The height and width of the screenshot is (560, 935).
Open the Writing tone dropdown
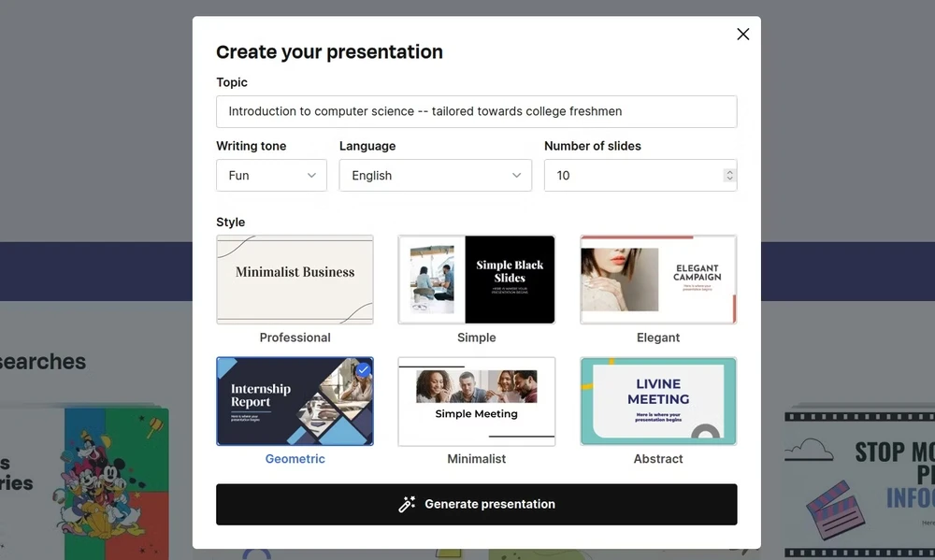point(271,176)
